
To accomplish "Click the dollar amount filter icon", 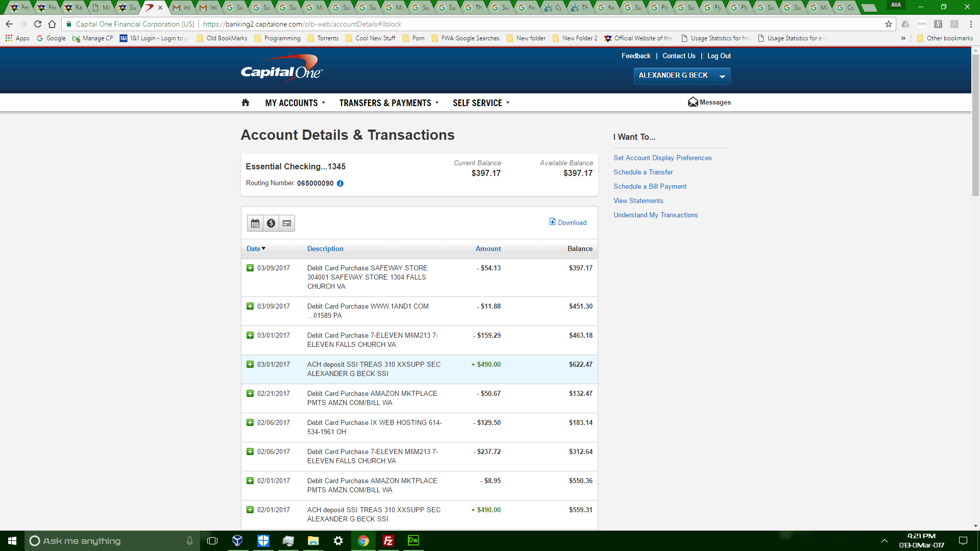I will (x=271, y=223).
